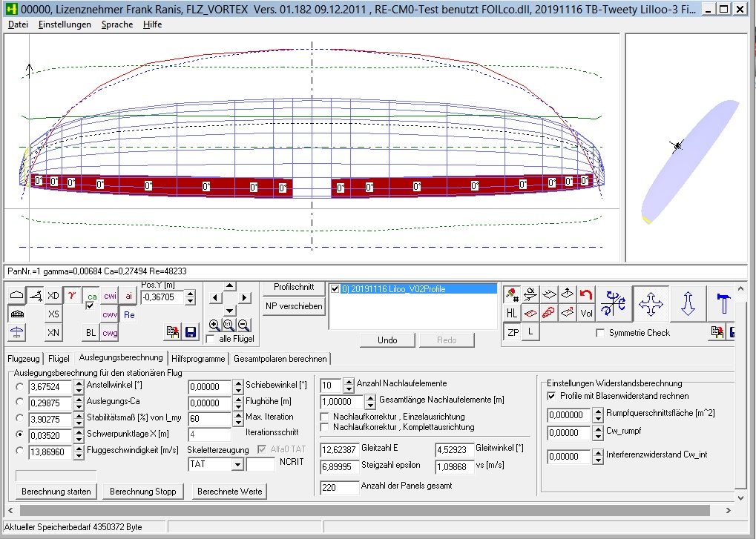
Task: Click the Profilschnitt button
Action: tap(294, 287)
